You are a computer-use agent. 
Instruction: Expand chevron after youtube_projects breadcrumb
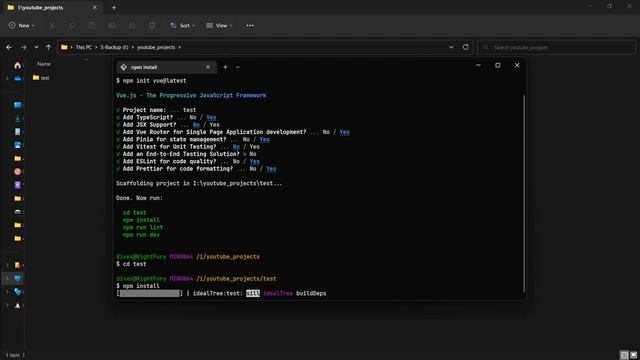click(x=180, y=47)
